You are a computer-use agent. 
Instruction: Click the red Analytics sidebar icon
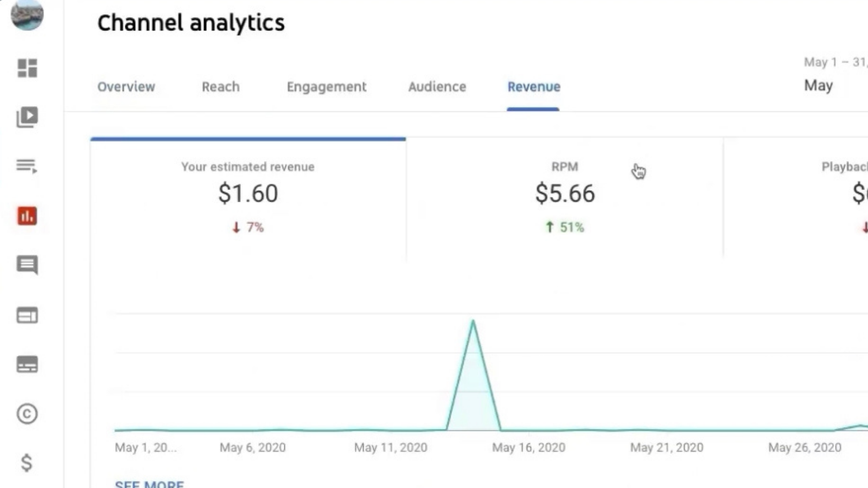pos(26,216)
